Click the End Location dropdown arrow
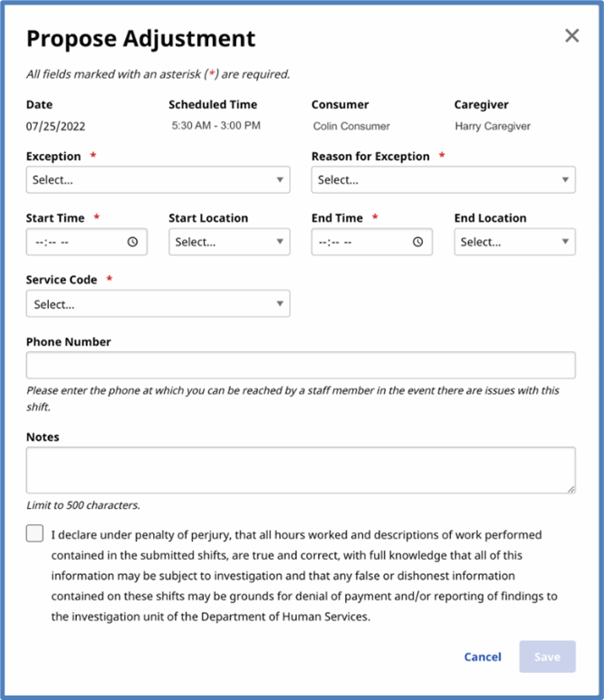The image size is (604, 700). pos(565,242)
